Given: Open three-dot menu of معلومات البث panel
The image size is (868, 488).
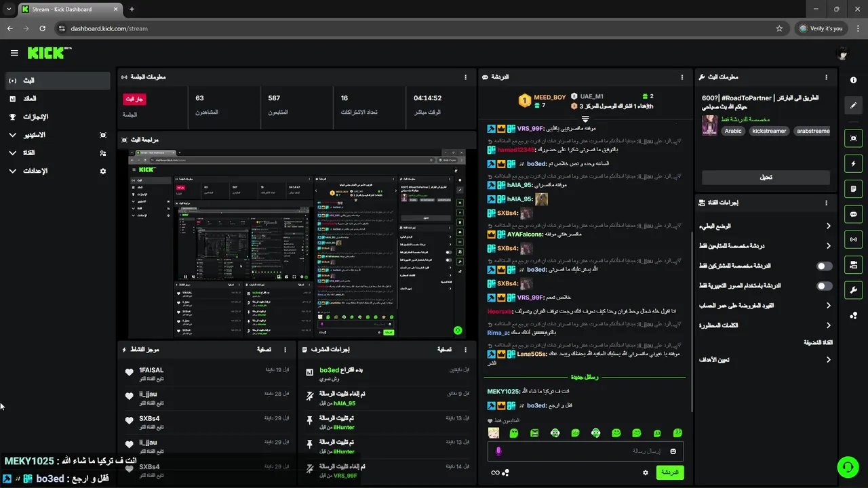Looking at the screenshot, I should point(826,77).
